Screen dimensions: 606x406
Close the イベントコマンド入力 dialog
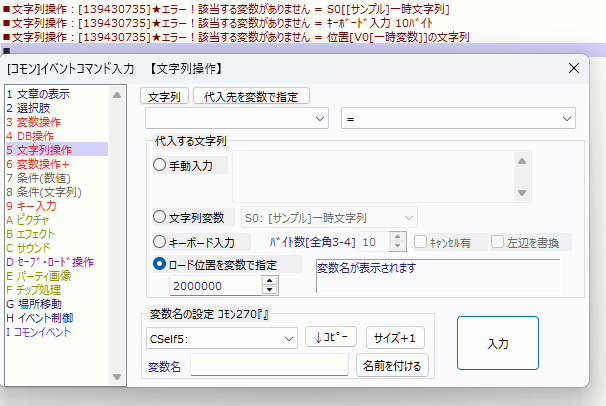pos(574,68)
